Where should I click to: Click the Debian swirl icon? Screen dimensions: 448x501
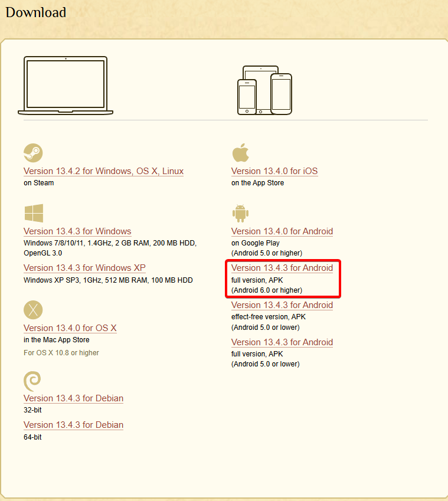32,381
